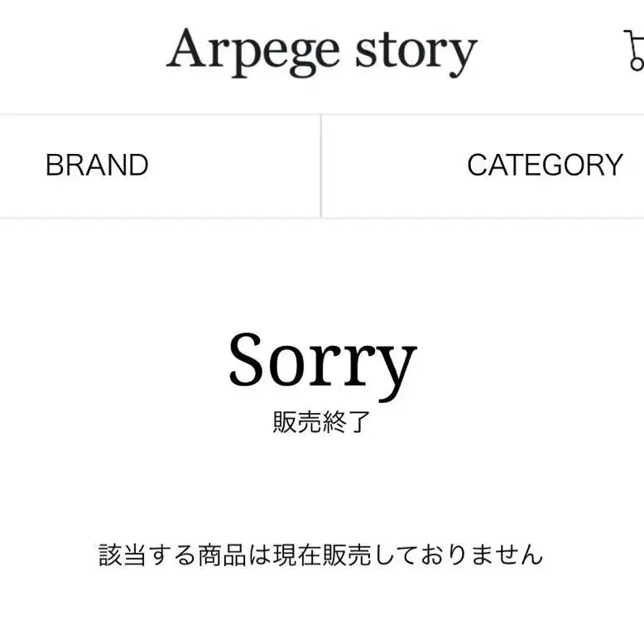Viewport: 644px width, 644px height.
Task: Click the word "Arpege" in the logo
Action: tap(253, 52)
